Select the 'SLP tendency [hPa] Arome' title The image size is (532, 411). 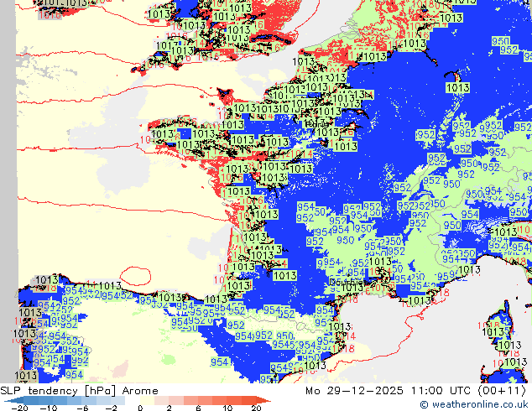click(79, 391)
